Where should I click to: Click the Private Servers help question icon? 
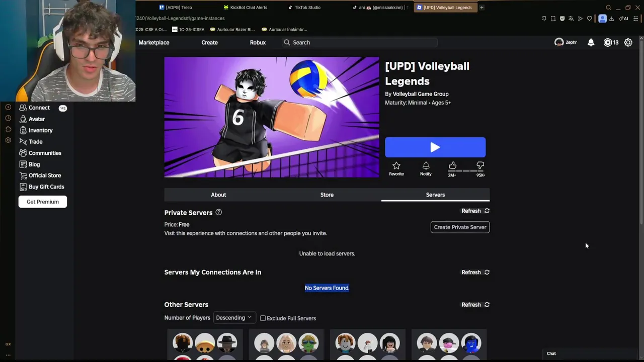click(x=219, y=212)
